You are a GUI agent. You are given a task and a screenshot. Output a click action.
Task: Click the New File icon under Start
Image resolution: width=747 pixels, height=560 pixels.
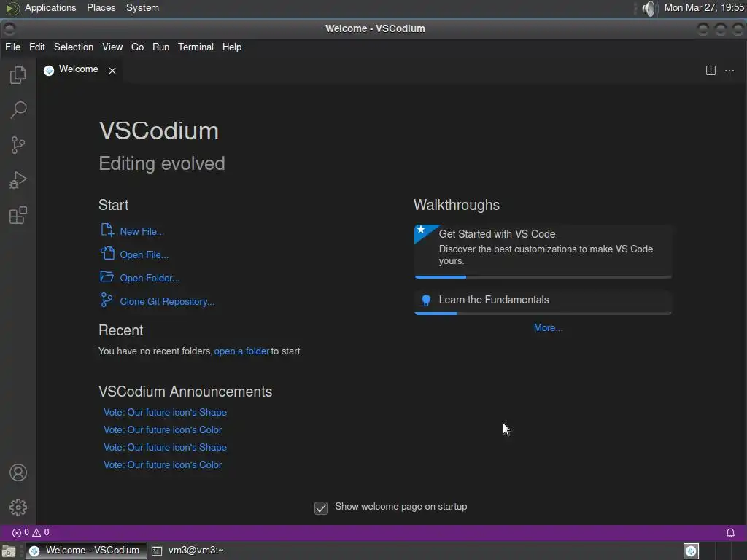107,230
